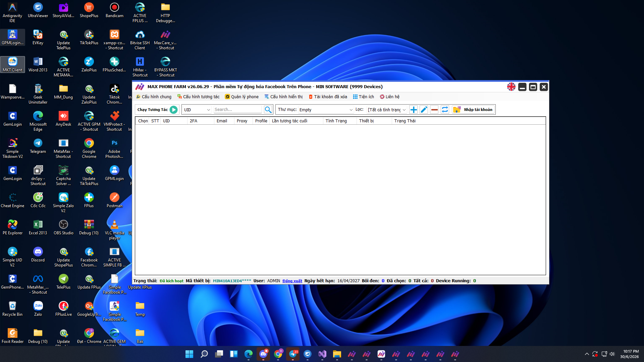Open the Tài khoản đã xóa menu
The width and height of the screenshot is (644, 362).
tap(328, 97)
